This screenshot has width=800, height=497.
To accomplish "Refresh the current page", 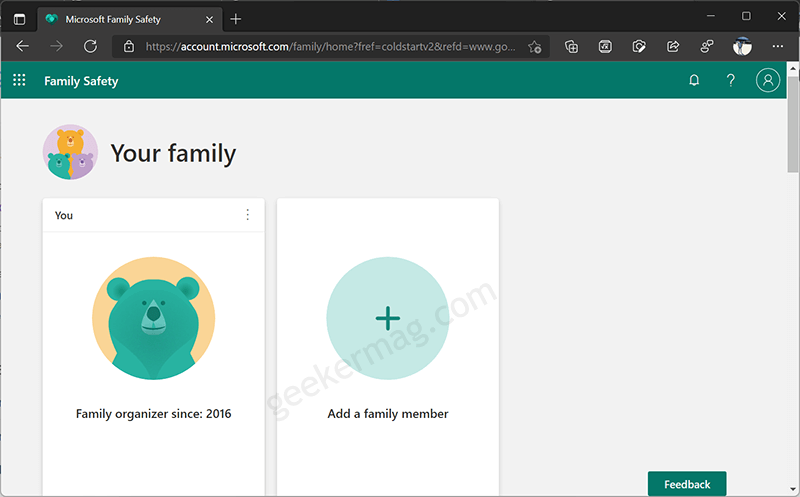I will [x=90, y=46].
